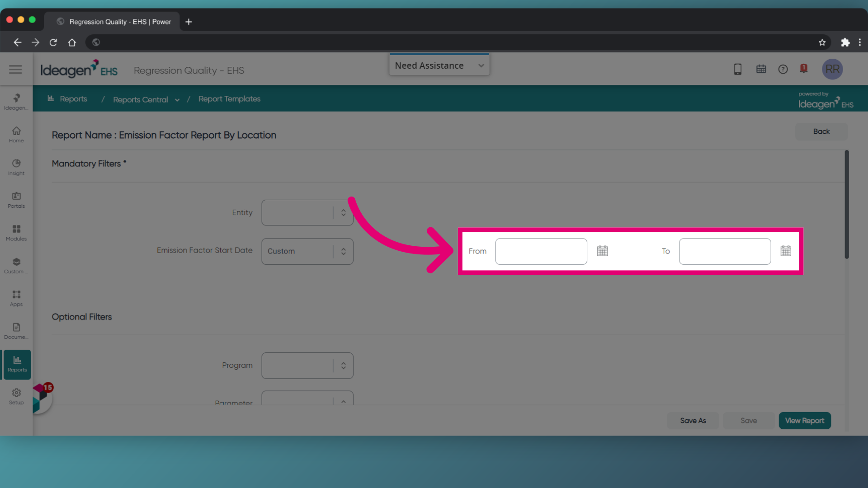Go forward in browser history
Viewport: 868px width, 488px height.
tap(35, 42)
